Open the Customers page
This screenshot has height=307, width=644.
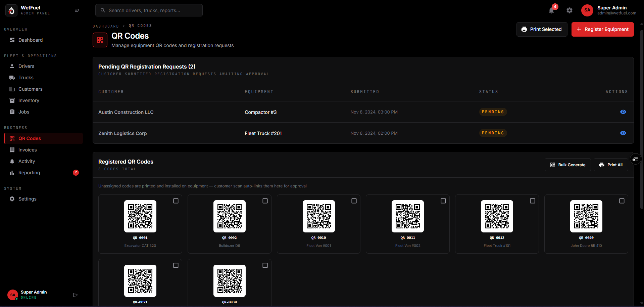click(x=43, y=89)
